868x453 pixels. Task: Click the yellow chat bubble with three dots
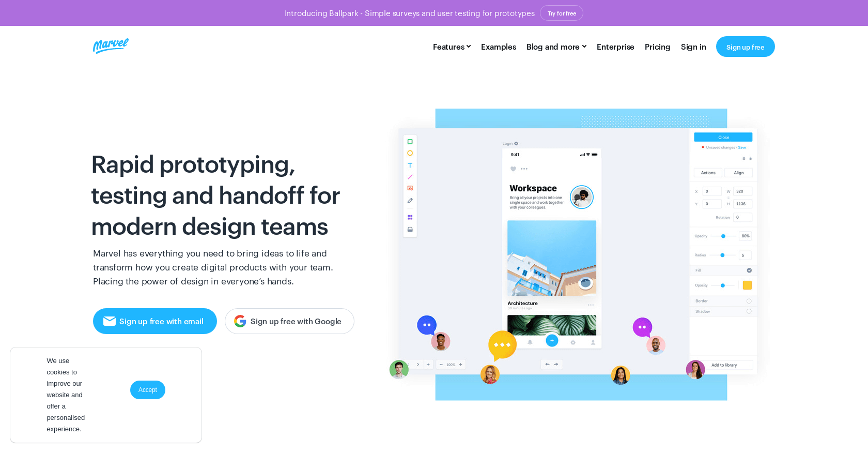tap(502, 345)
